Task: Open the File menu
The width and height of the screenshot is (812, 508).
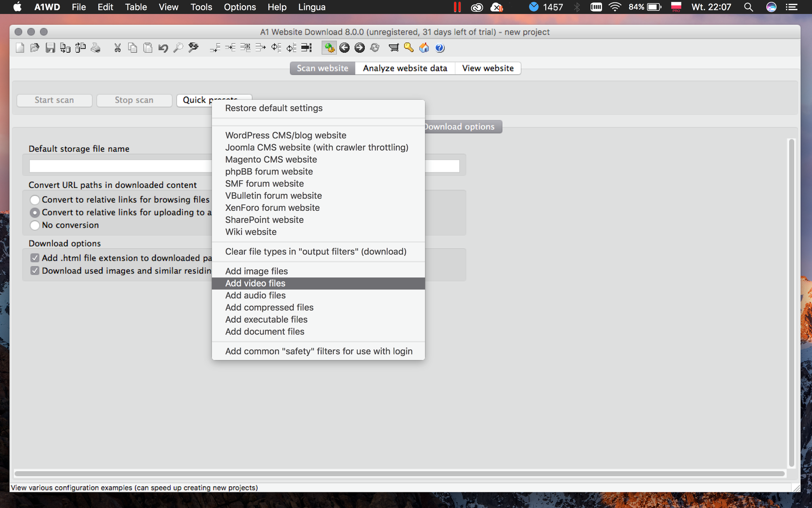Action: pyautogui.click(x=78, y=7)
